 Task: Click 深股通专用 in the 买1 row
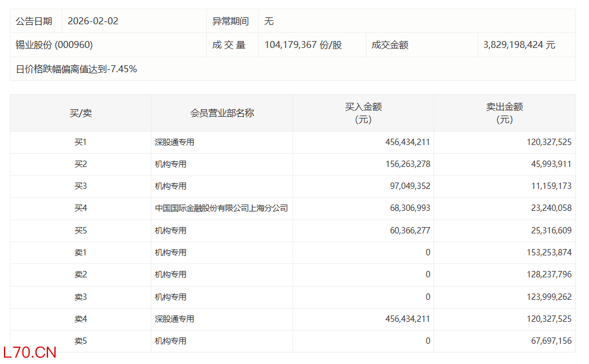click(x=175, y=142)
